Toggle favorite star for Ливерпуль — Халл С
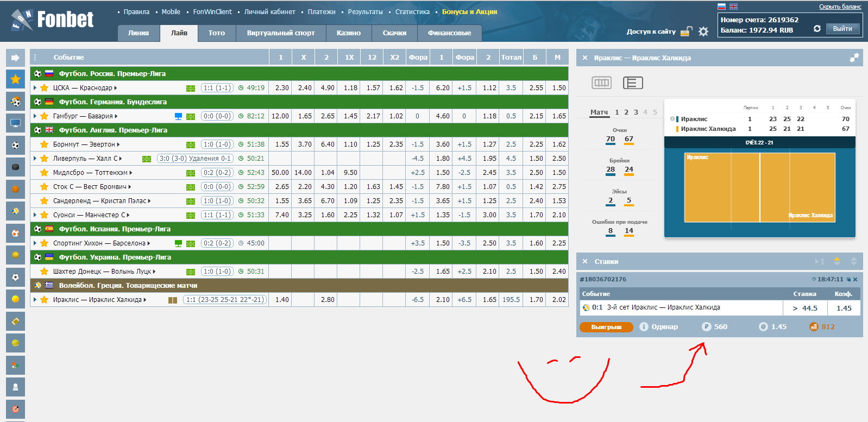 pyautogui.click(x=45, y=159)
